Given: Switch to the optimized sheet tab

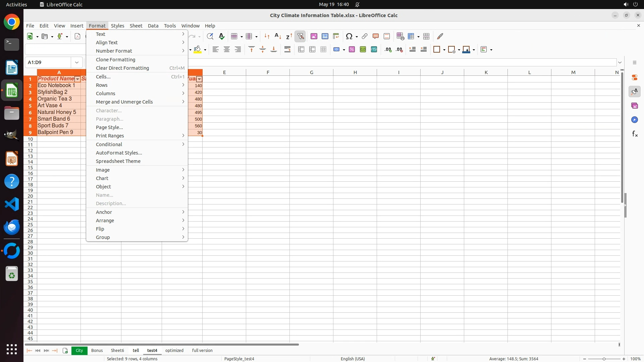Looking at the screenshot, I should click(174, 351).
